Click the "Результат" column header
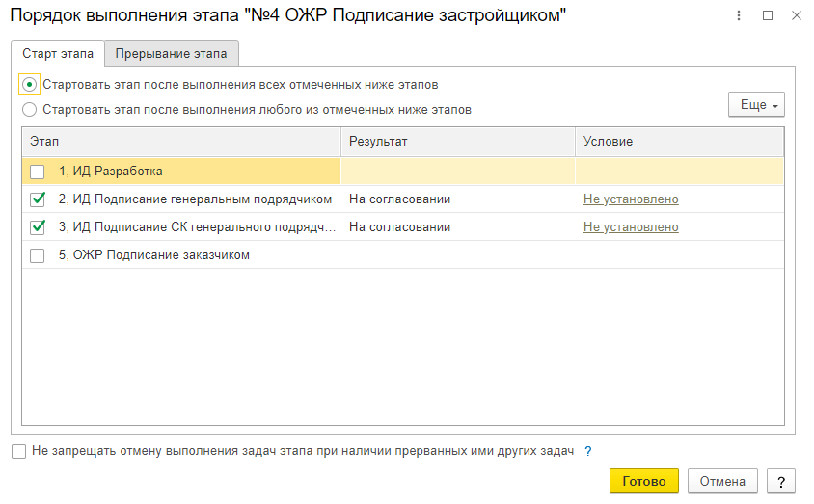This screenshot has height=504, width=814. (379, 142)
